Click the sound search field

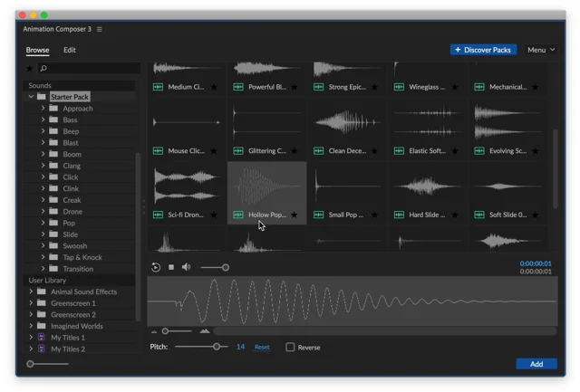pos(89,68)
